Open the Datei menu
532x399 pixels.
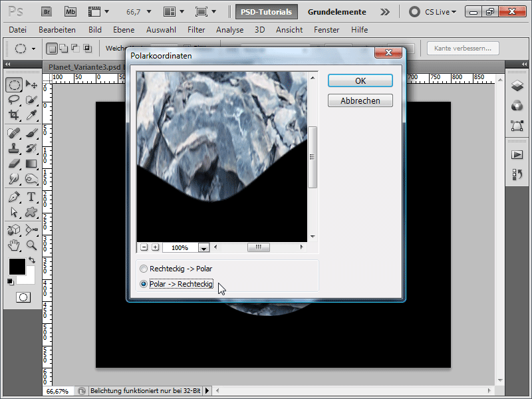coord(18,30)
